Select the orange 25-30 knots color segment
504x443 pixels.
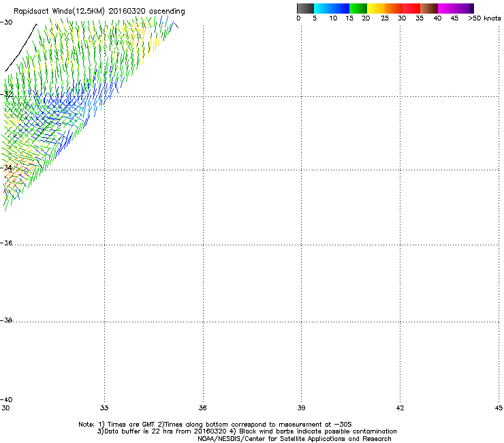pos(394,8)
